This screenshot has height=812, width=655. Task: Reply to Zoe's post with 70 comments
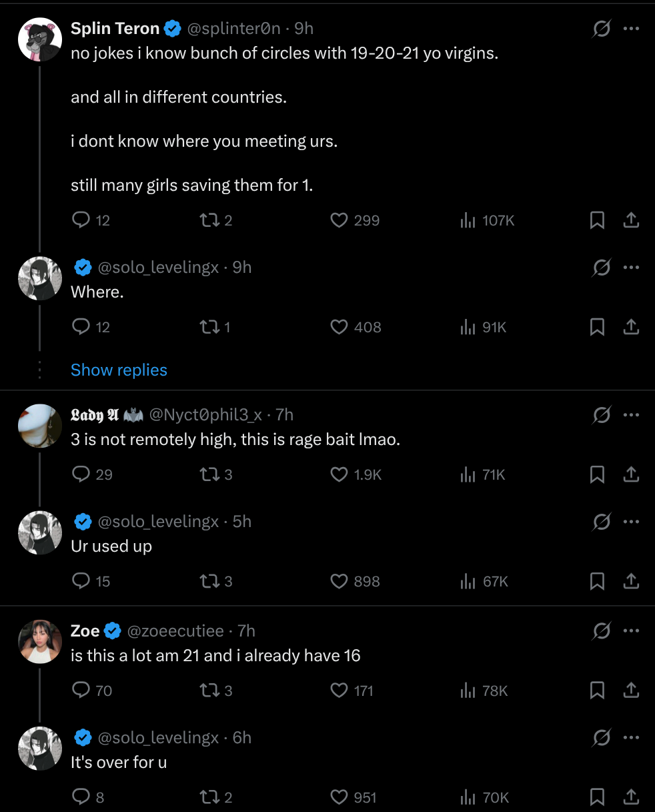pos(81,690)
